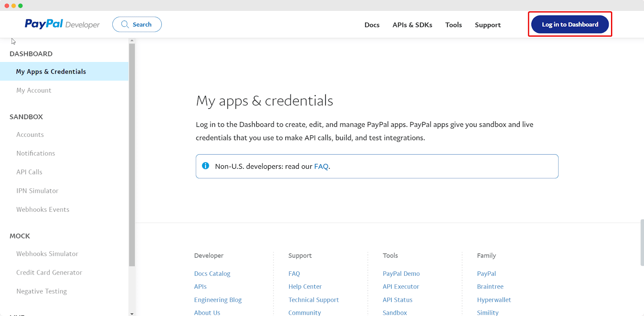Click the magnifier icon in Search
Screen dimensions: 644x316
(x=125, y=24)
